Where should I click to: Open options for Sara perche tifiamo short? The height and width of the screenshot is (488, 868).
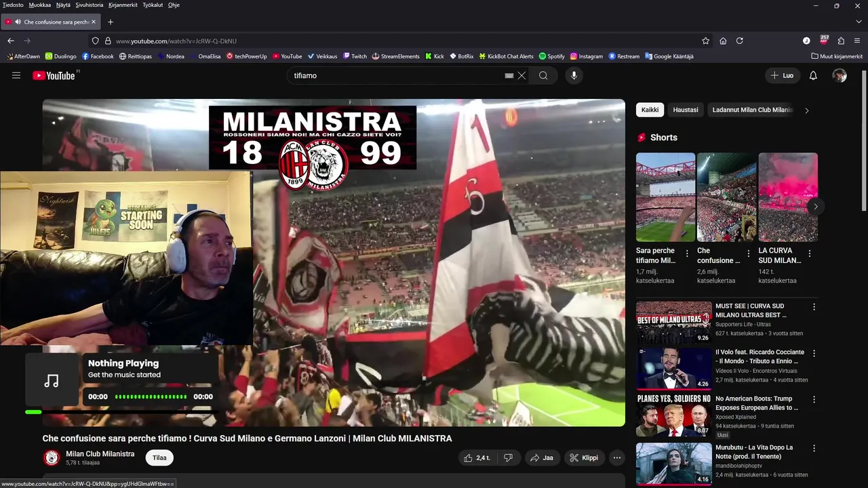point(687,253)
